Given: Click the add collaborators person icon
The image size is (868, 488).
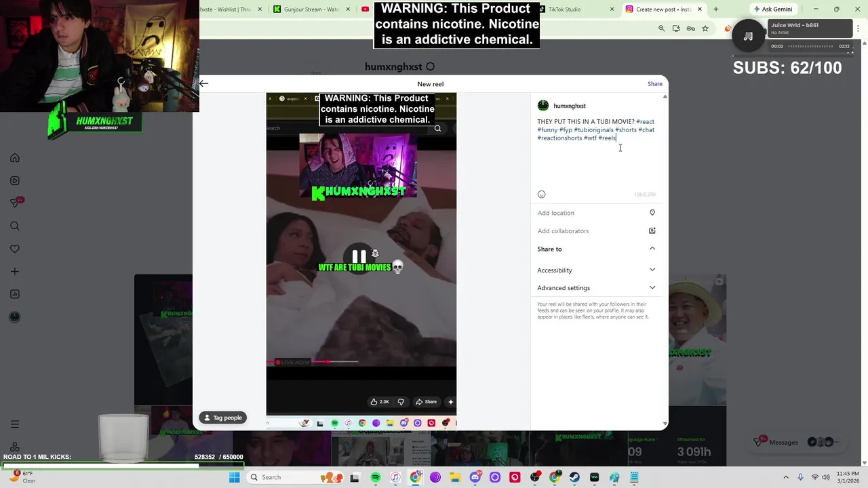Looking at the screenshot, I should (652, 231).
